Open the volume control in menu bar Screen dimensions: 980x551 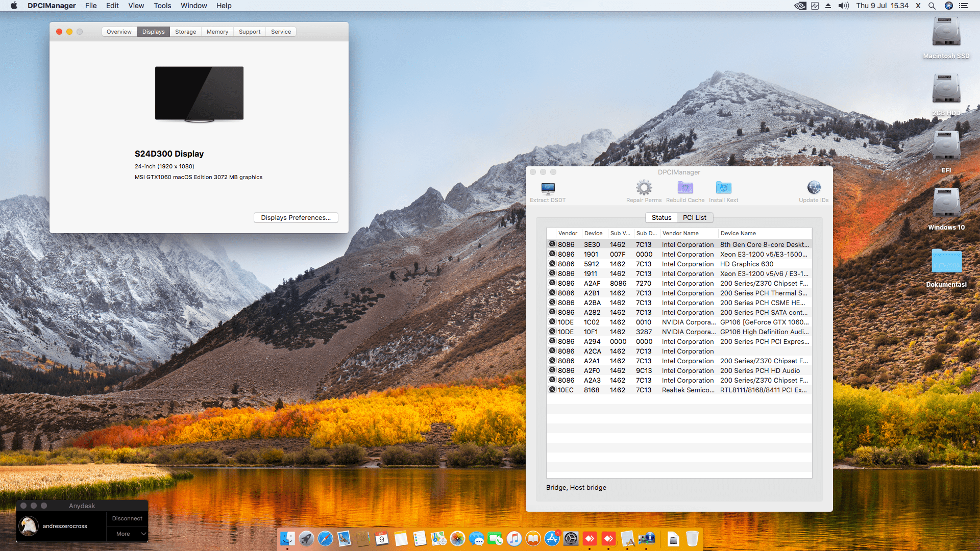[x=843, y=6]
